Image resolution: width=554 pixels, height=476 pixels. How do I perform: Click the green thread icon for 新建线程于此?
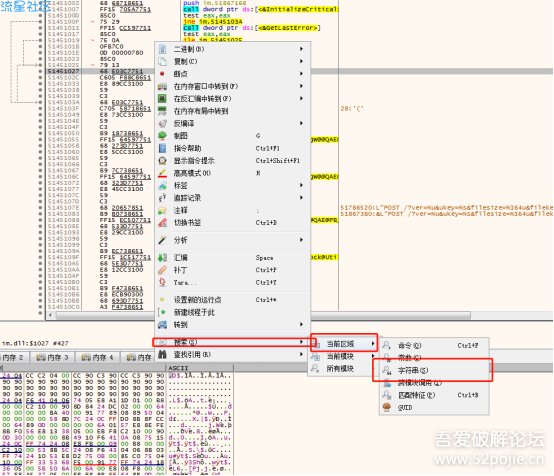click(x=162, y=312)
